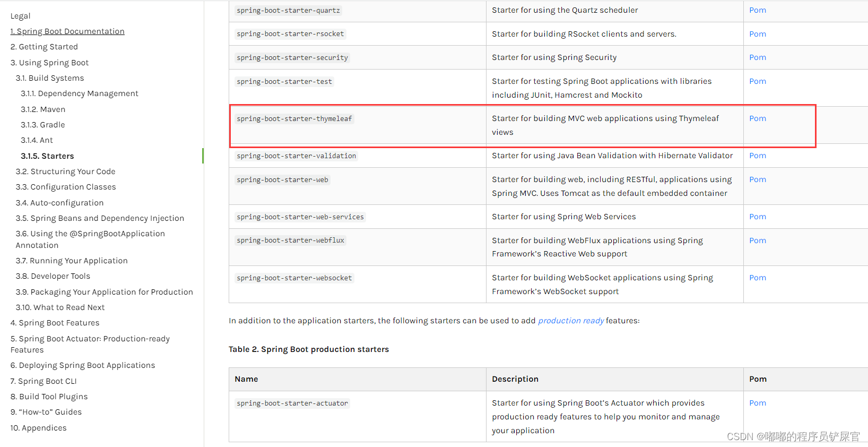The width and height of the screenshot is (868, 447).
Task: Open Pom link for spring-boot-starter-actuator
Action: [x=758, y=403]
